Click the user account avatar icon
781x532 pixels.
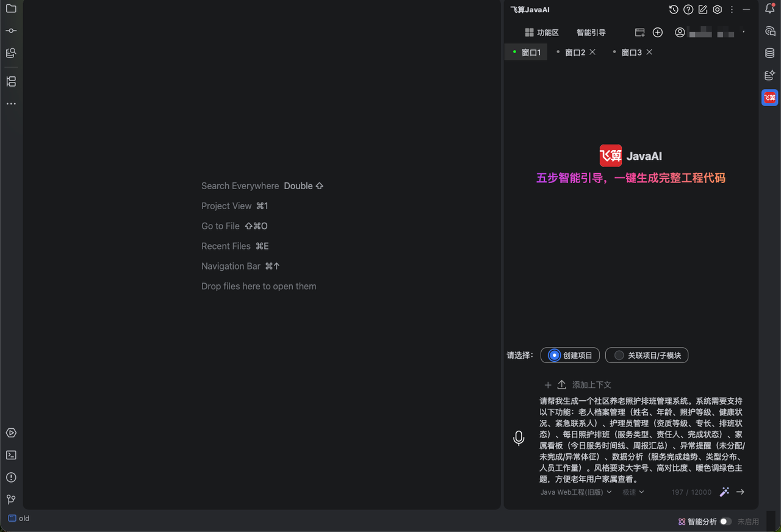[680, 32]
